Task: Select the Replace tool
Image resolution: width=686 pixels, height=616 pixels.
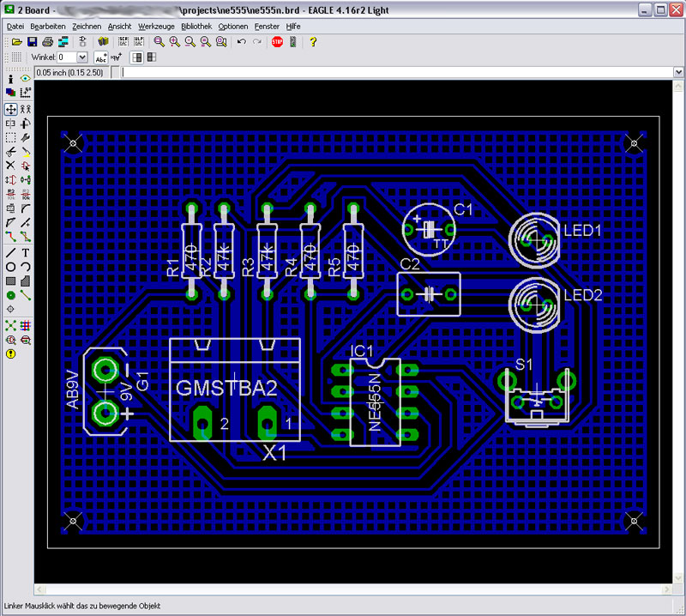Action: pos(26,180)
